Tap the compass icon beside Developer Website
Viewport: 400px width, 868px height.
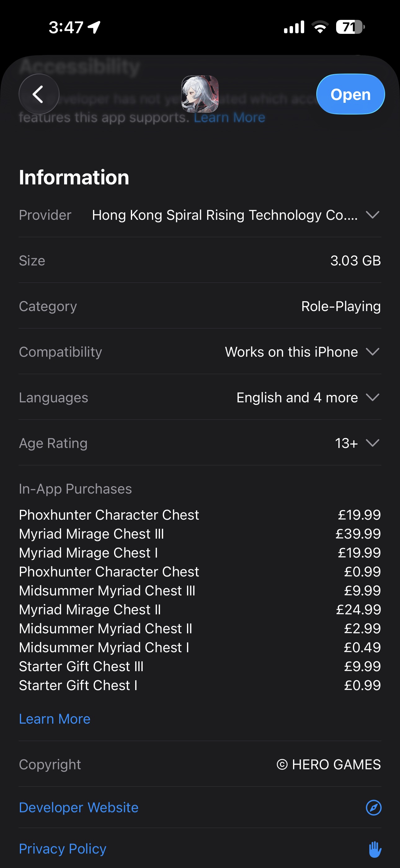pyautogui.click(x=373, y=807)
